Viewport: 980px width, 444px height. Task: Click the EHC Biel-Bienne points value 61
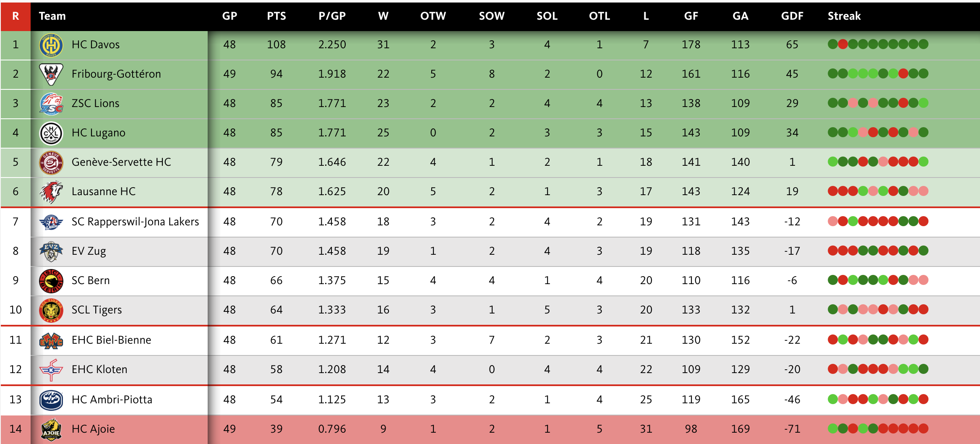click(276, 340)
